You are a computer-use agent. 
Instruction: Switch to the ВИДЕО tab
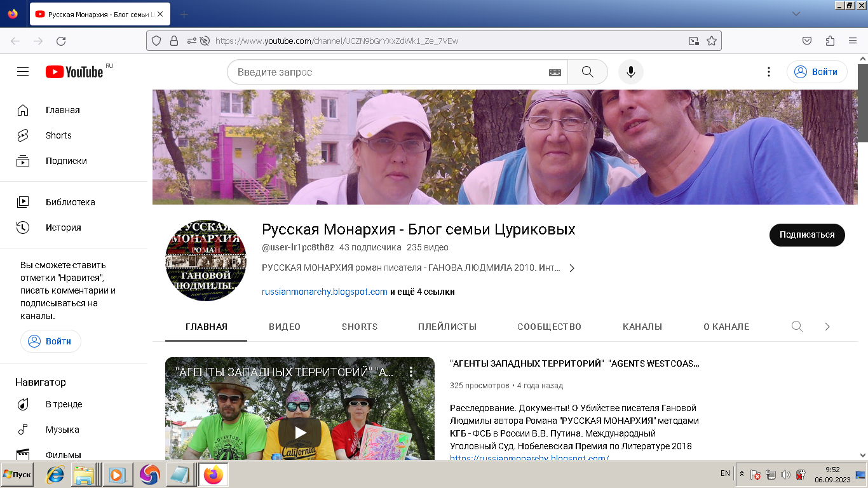286,326
